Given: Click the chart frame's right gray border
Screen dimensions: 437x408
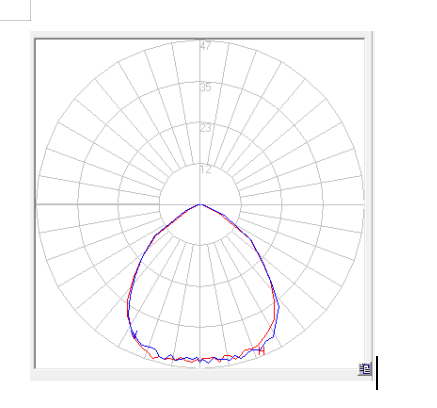Looking at the screenshot, I should [x=369, y=200].
